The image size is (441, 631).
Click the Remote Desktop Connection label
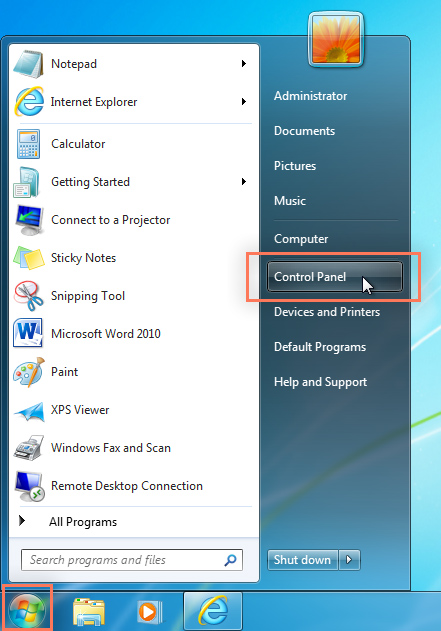click(127, 486)
